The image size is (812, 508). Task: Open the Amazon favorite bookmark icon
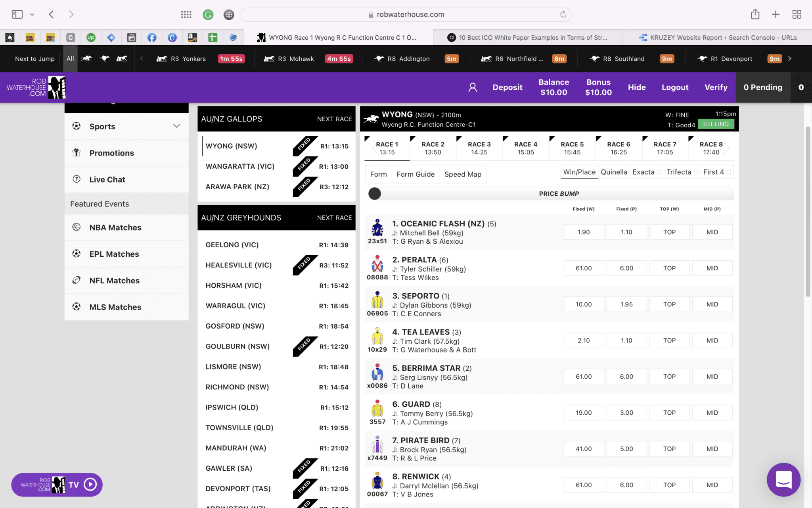pos(192,38)
